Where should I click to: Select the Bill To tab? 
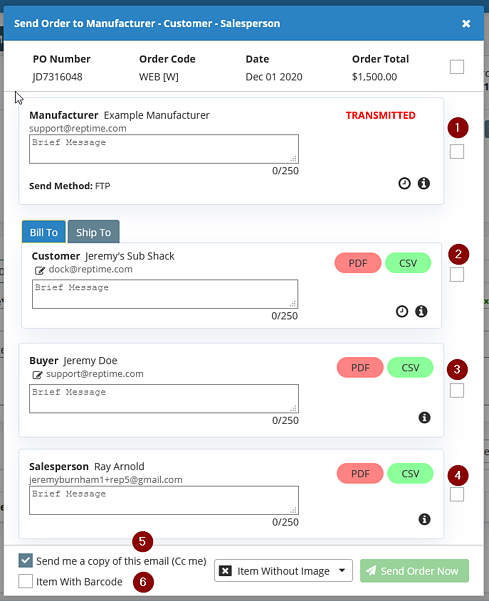[x=44, y=232]
